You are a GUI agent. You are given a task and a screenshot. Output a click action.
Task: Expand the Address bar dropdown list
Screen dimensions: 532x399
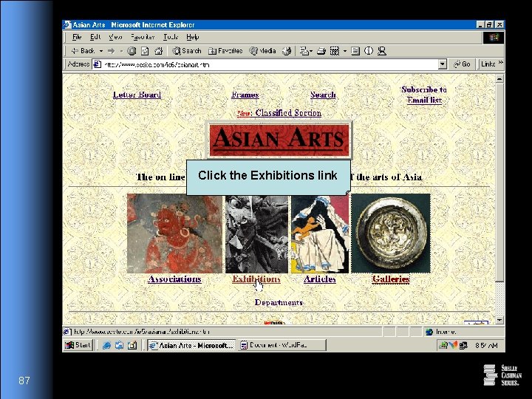[x=442, y=64]
